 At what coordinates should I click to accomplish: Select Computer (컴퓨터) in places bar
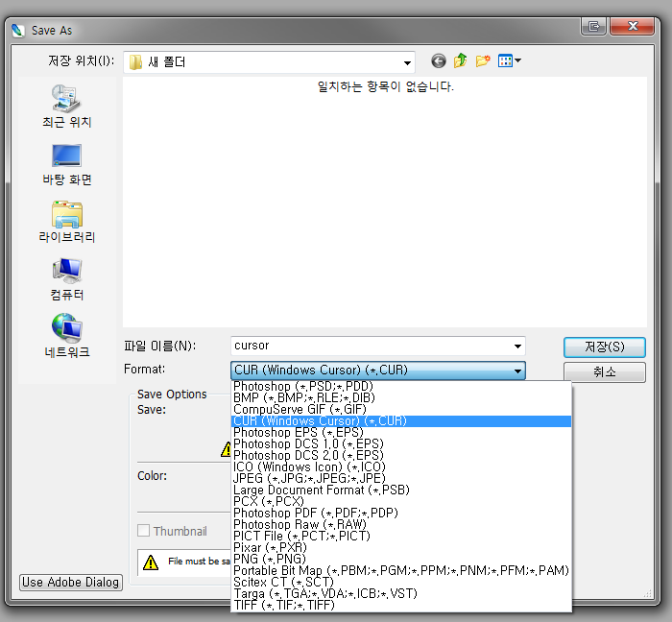point(66,279)
